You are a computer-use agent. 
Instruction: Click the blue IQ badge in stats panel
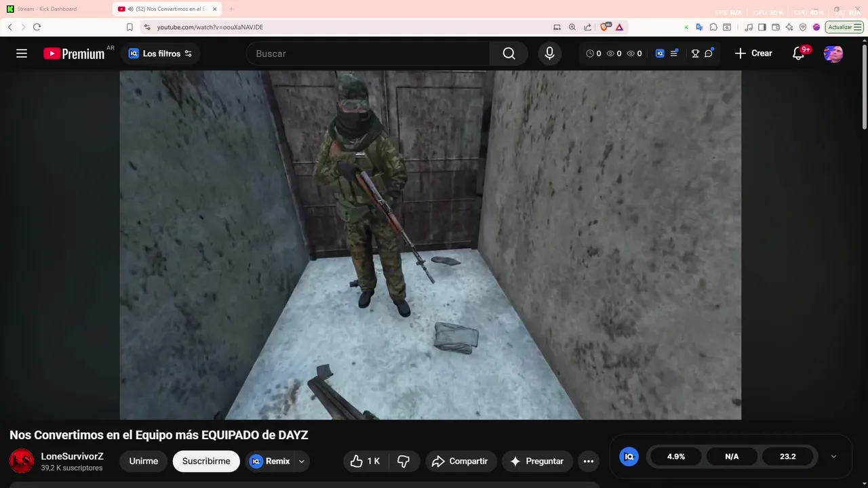(629, 457)
